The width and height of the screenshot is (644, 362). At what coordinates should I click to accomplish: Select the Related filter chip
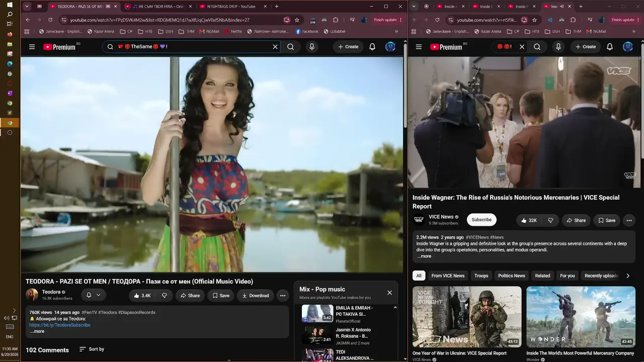click(x=542, y=276)
